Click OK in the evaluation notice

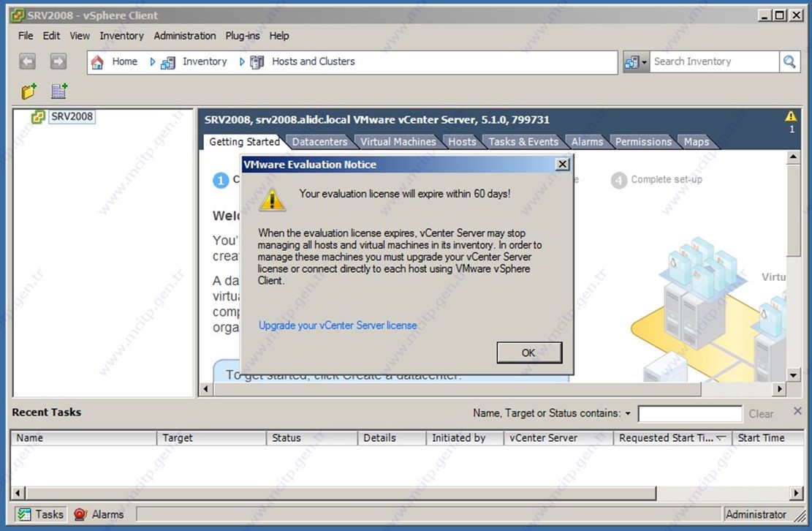[x=528, y=353]
